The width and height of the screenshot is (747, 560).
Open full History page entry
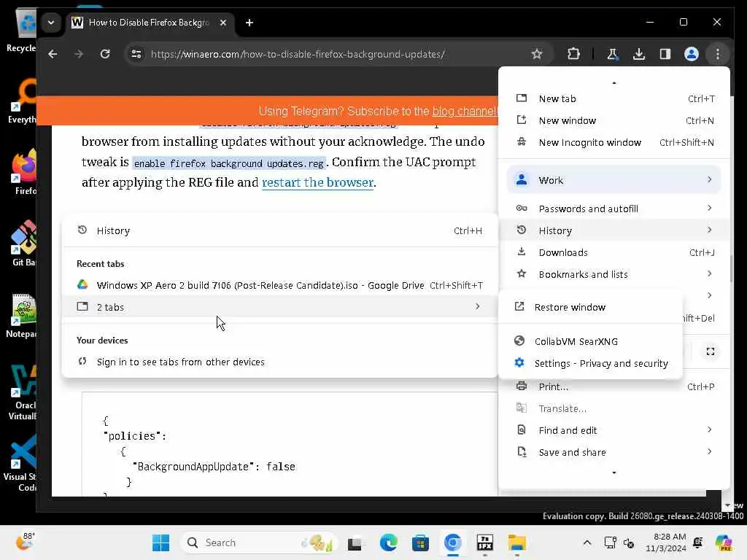(280, 230)
